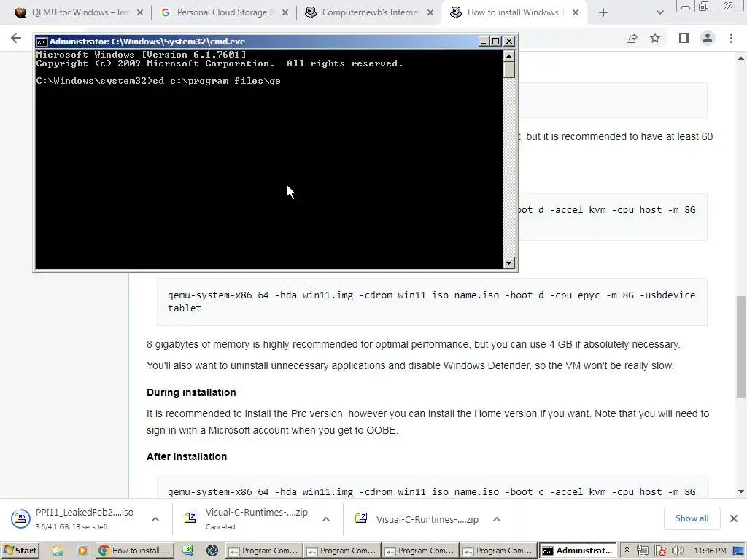
Task: Close the How to install Windows tab
Action: coord(576,12)
